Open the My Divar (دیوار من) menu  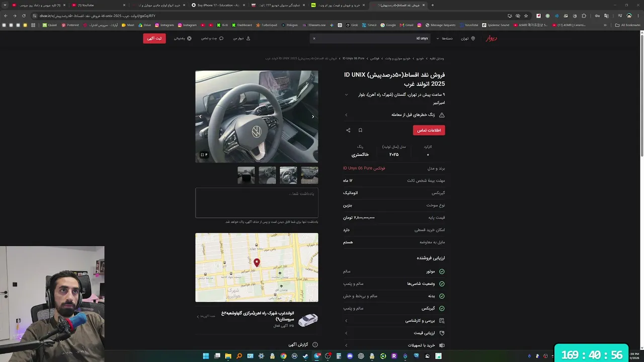242,38
